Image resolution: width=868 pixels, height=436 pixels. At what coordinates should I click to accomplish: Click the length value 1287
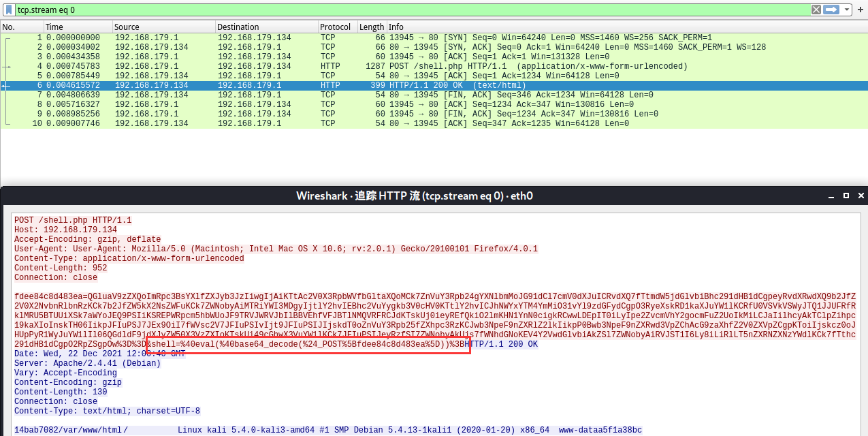tap(375, 66)
